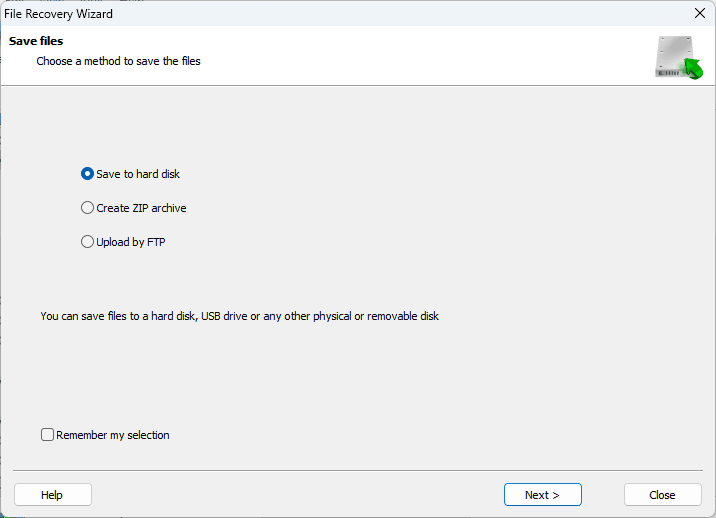
Task: Click the green arrow on the disk icon
Action: 692,69
